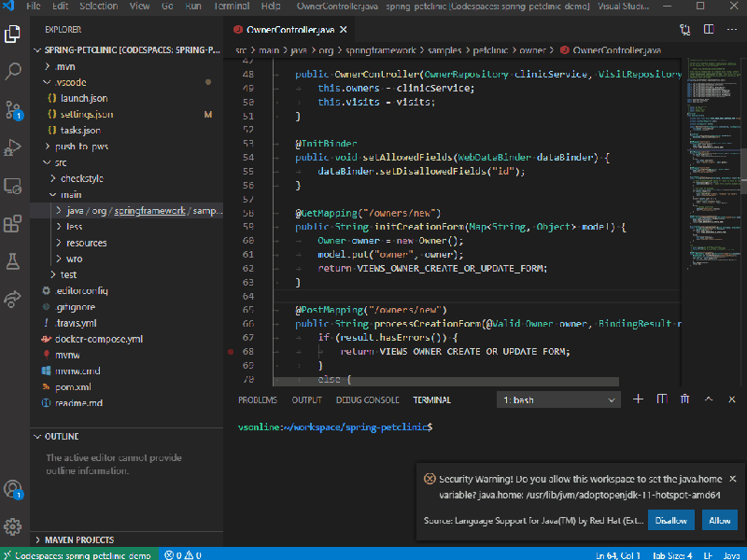Screen dimensions: 747x560
Task: Click Disallow on the java.home warning
Action: (670, 520)
